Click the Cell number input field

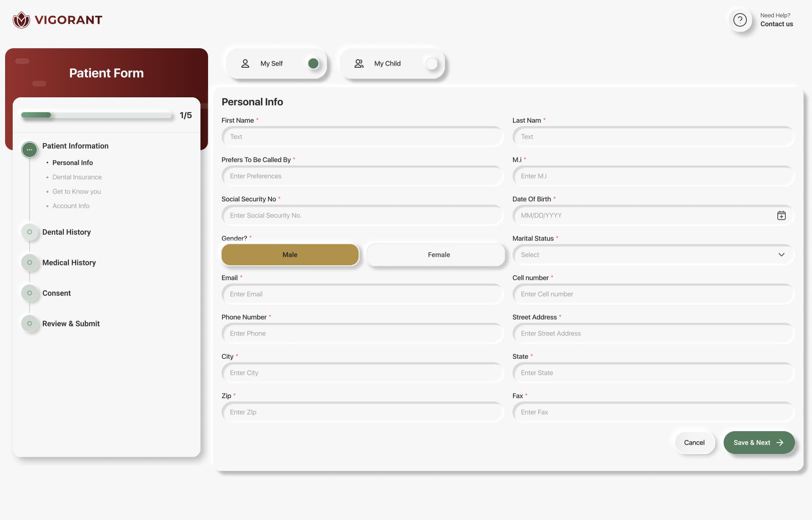[x=653, y=294]
